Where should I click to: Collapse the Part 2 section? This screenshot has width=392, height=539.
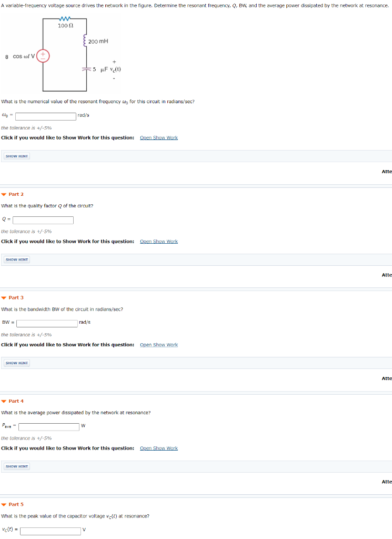coord(5,194)
